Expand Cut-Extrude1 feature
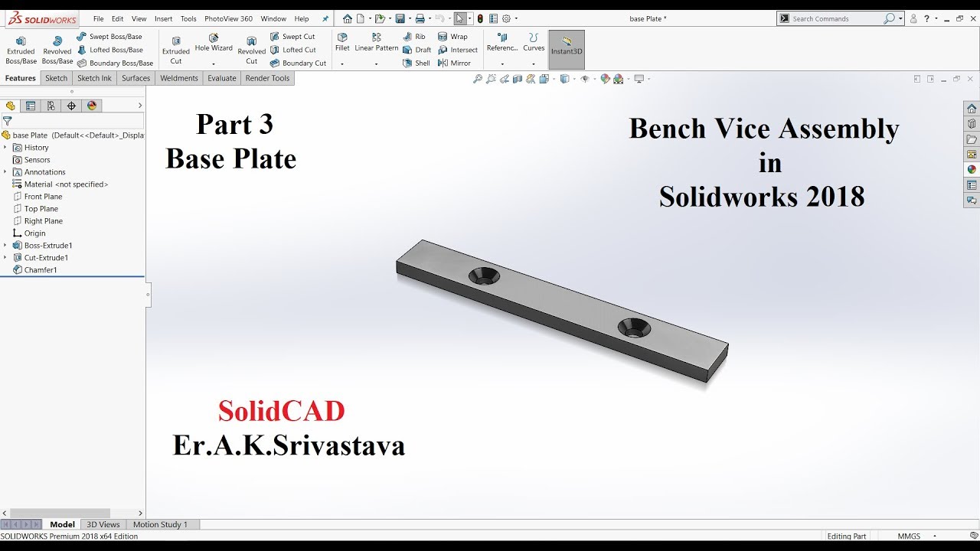 point(5,258)
